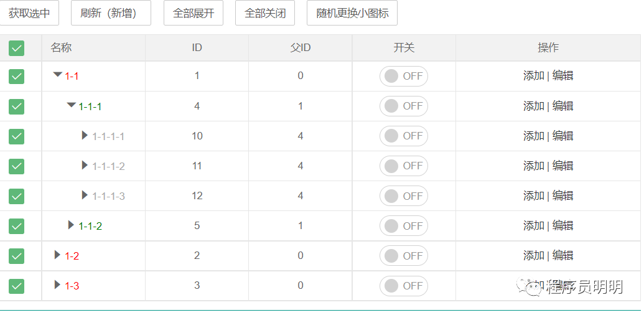This screenshot has height=315, width=644.
Task: Collapse the 1-1 tree node arrow
Action: (58, 74)
